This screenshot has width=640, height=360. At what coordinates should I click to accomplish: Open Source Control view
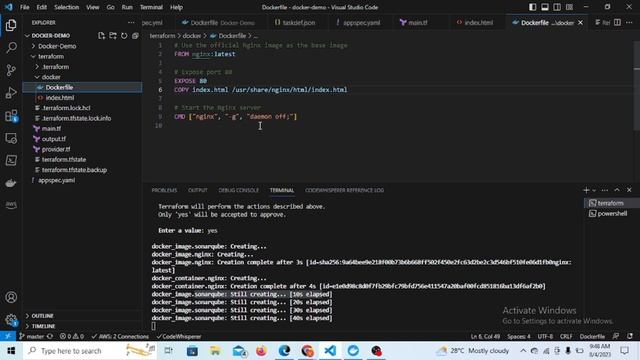[11, 70]
